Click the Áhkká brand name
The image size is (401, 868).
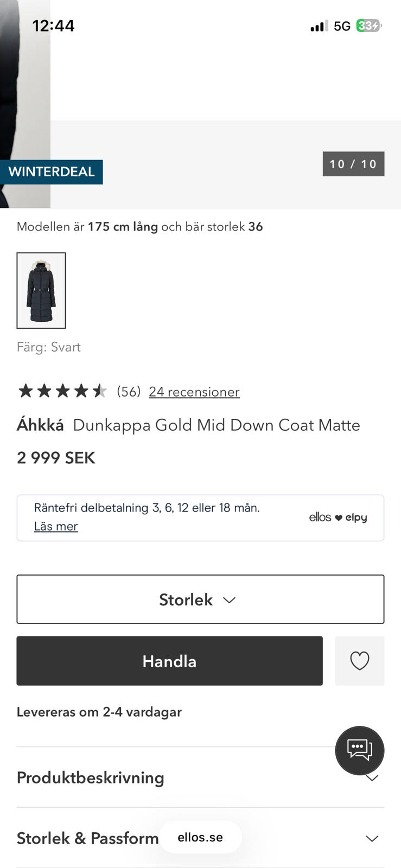[x=40, y=425]
